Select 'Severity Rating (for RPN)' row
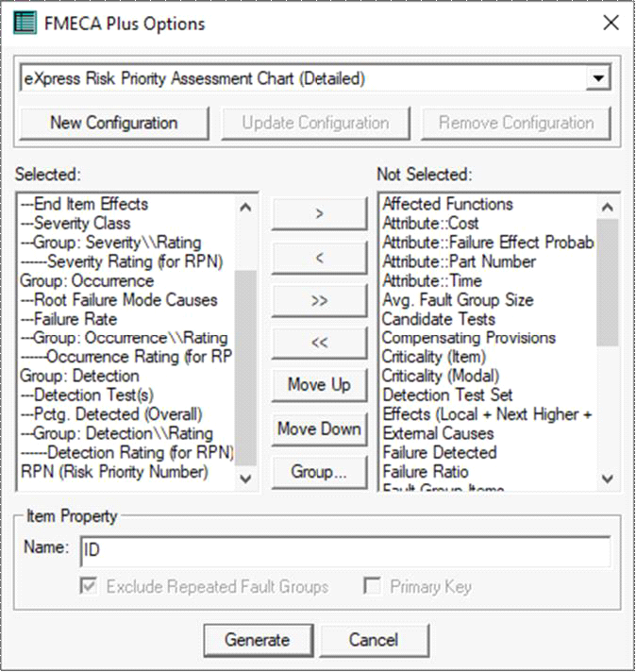 point(126,261)
